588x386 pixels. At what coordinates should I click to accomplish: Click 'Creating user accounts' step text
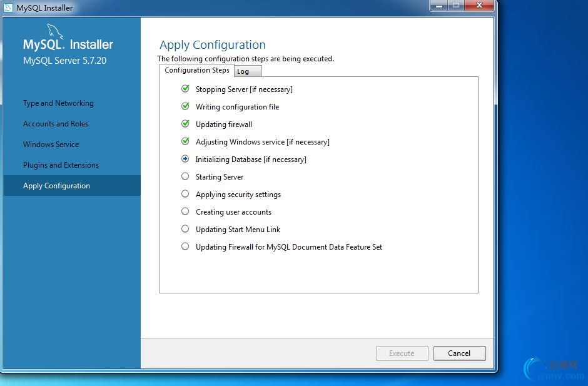tap(233, 212)
